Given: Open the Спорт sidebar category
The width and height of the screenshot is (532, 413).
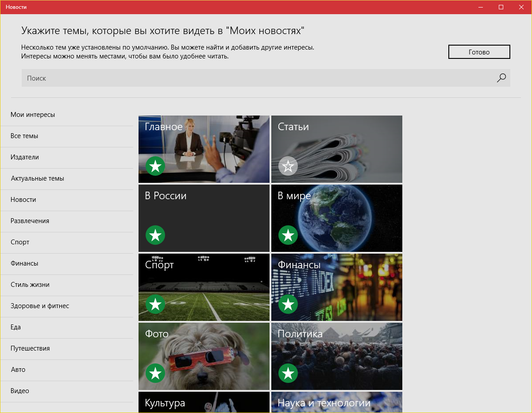Looking at the screenshot, I should pyautogui.click(x=67, y=242).
